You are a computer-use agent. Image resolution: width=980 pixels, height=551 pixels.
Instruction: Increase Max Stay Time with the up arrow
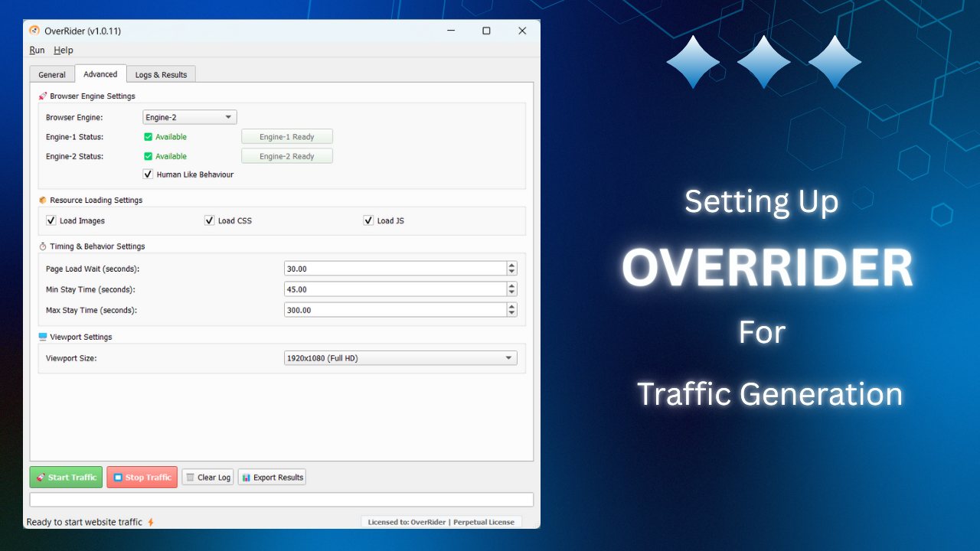(511, 307)
